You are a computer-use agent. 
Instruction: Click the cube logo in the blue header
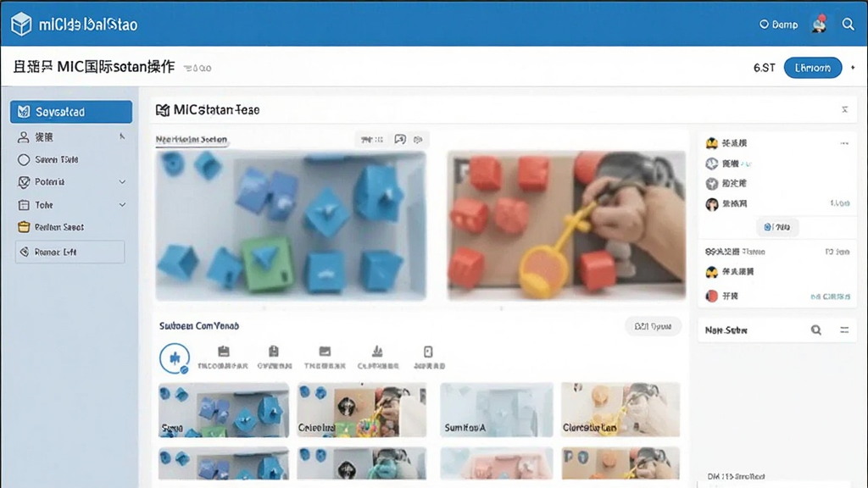point(21,25)
